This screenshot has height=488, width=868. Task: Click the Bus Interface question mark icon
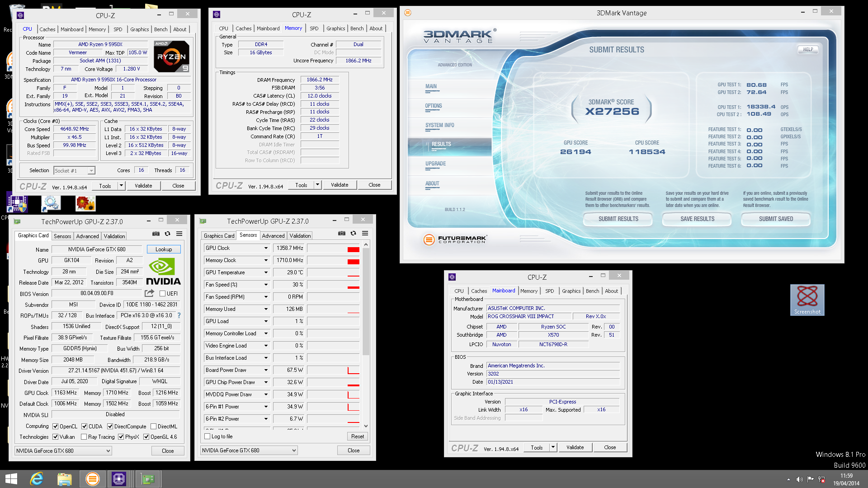(179, 315)
